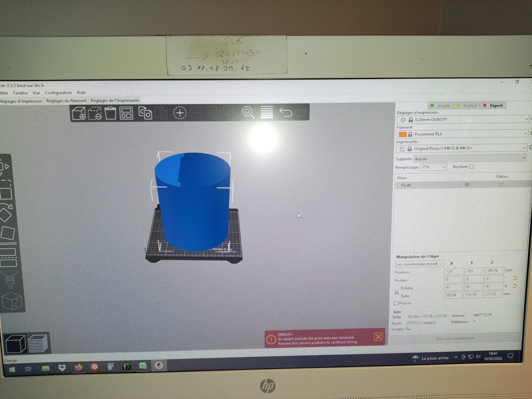Click the Add object cube icon
The image size is (532, 399).
[79, 113]
